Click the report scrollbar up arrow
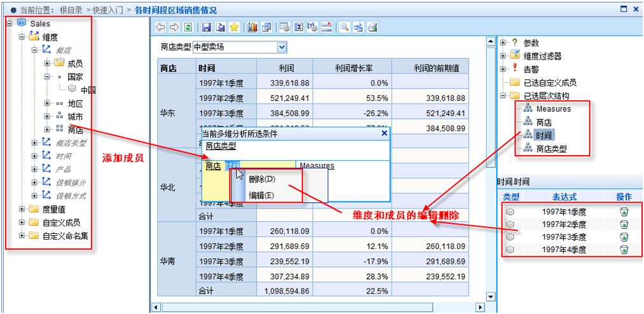644x314 pixels. [490, 41]
